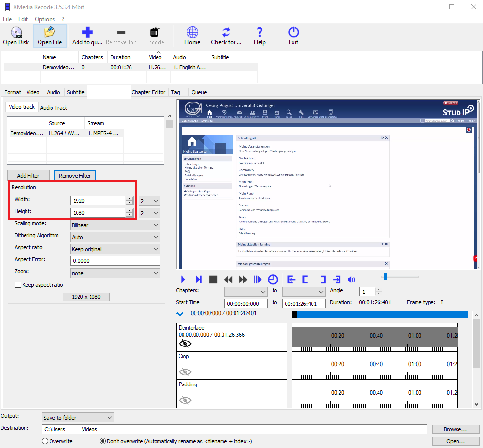
Task: Open the Scaling mode Bilinear dropdown
Action: (115, 225)
